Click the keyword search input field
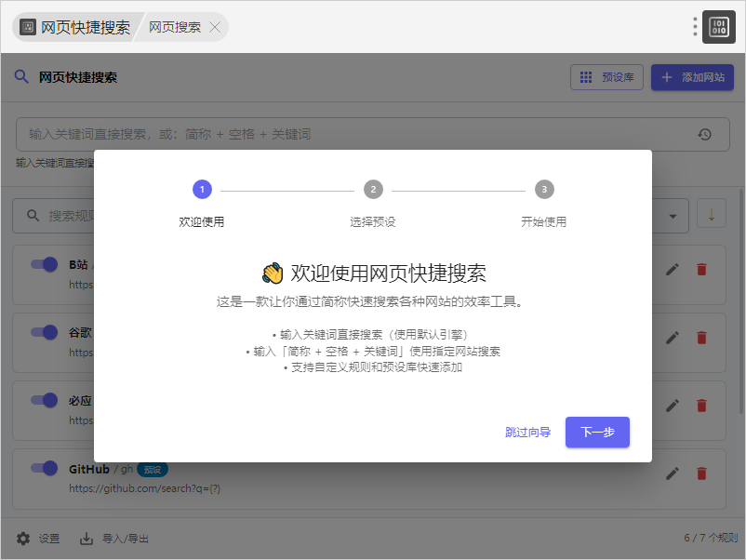Image resolution: width=746 pixels, height=560 pixels. coord(353,135)
